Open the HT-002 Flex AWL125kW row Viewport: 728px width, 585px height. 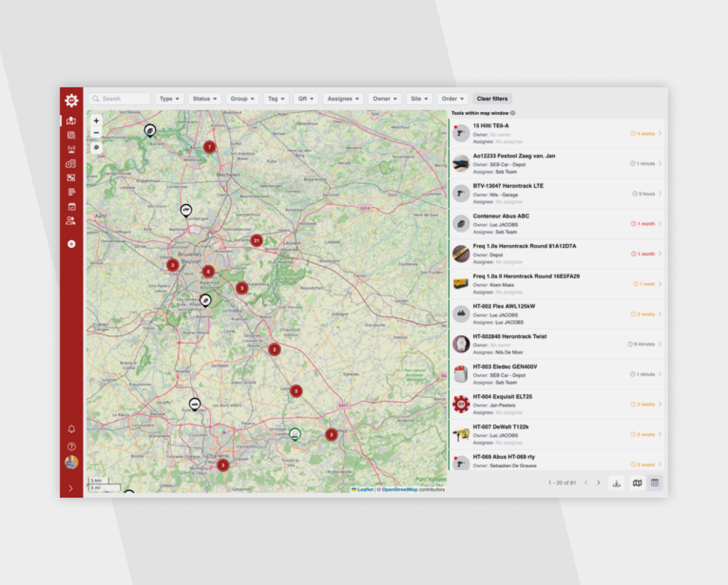pyautogui.click(x=557, y=314)
